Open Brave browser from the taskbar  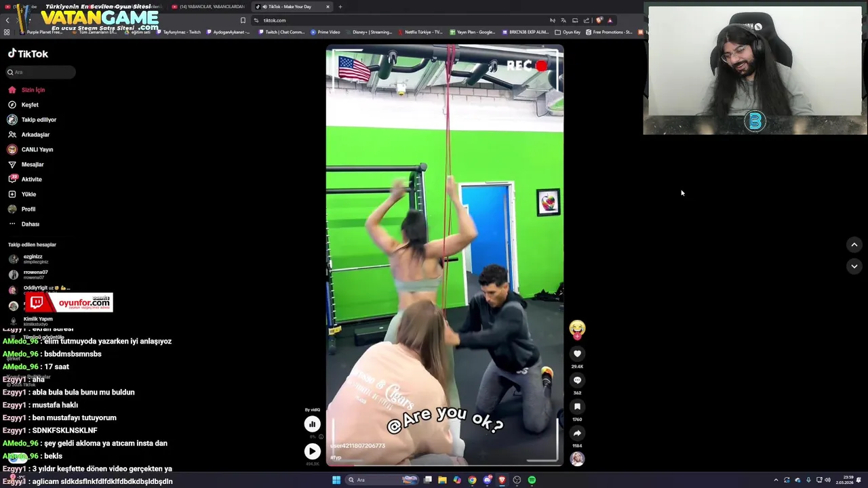(x=502, y=480)
